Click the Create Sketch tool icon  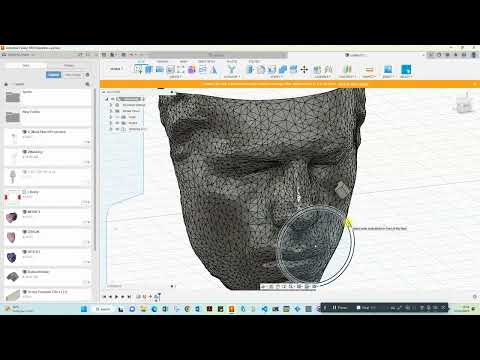(x=138, y=69)
